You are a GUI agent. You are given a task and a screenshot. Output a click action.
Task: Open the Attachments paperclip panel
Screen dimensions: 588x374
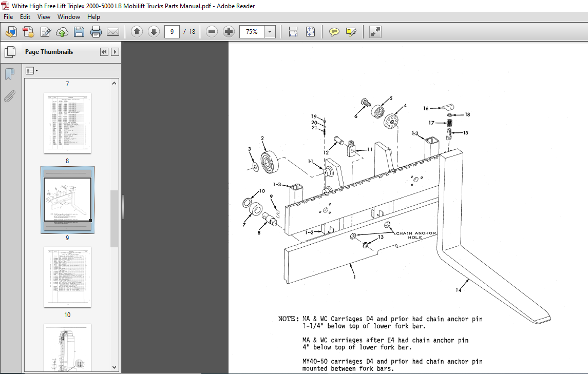pyautogui.click(x=10, y=96)
